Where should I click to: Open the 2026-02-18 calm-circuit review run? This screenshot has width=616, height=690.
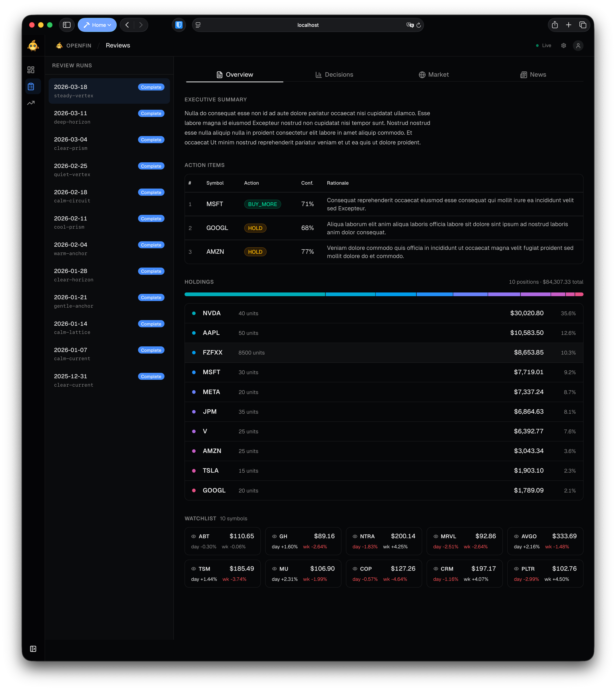[109, 196]
